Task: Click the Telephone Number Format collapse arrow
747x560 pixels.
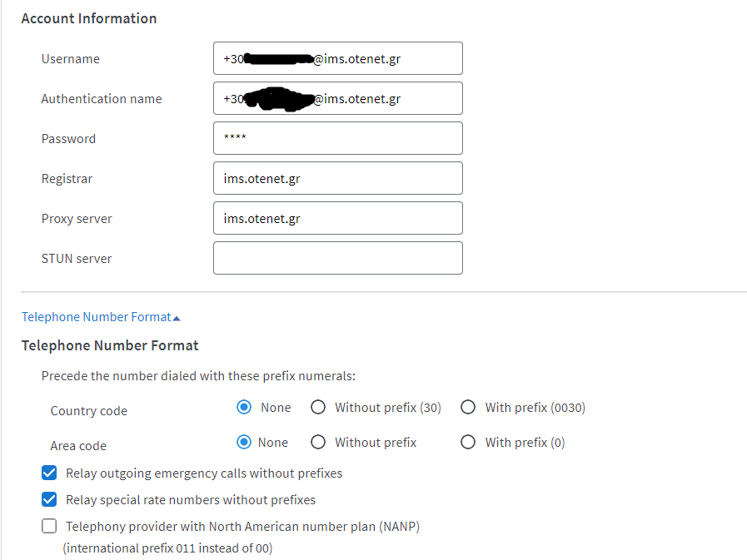Action: click(177, 318)
